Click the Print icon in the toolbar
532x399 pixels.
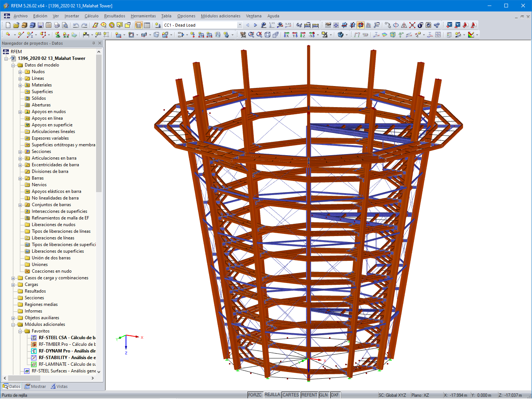click(57, 25)
